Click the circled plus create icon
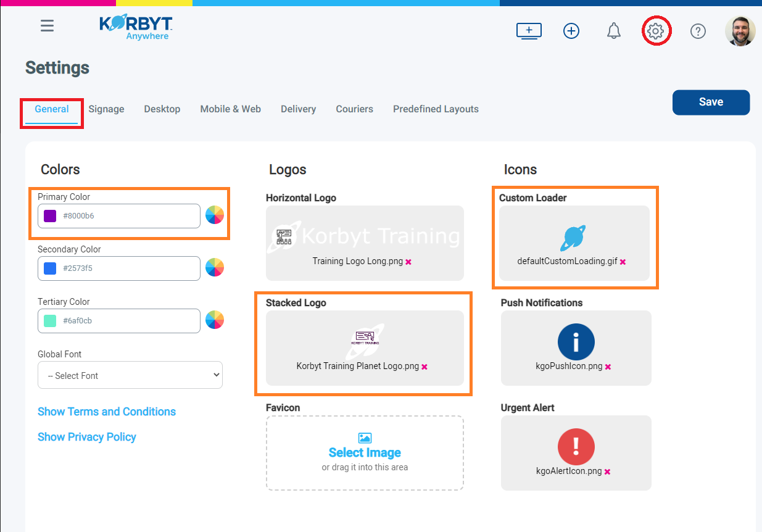Image resolution: width=762 pixels, height=532 pixels. (571, 31)
